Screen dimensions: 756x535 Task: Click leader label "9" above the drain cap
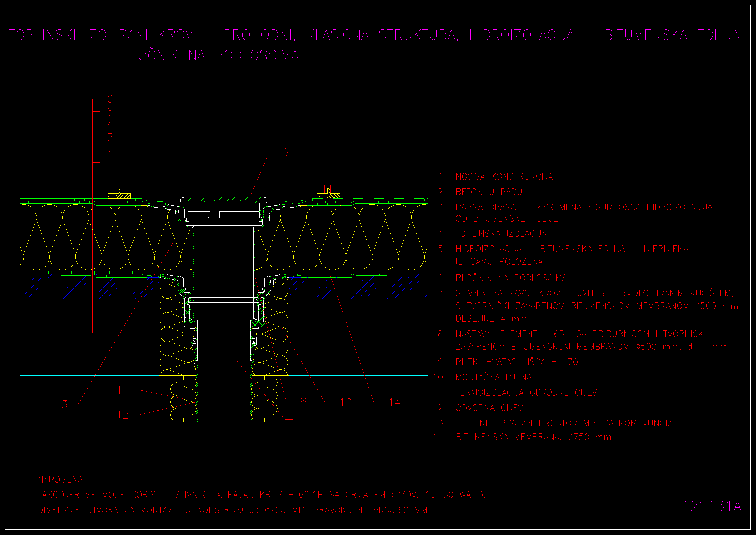(x=287, y=152)
